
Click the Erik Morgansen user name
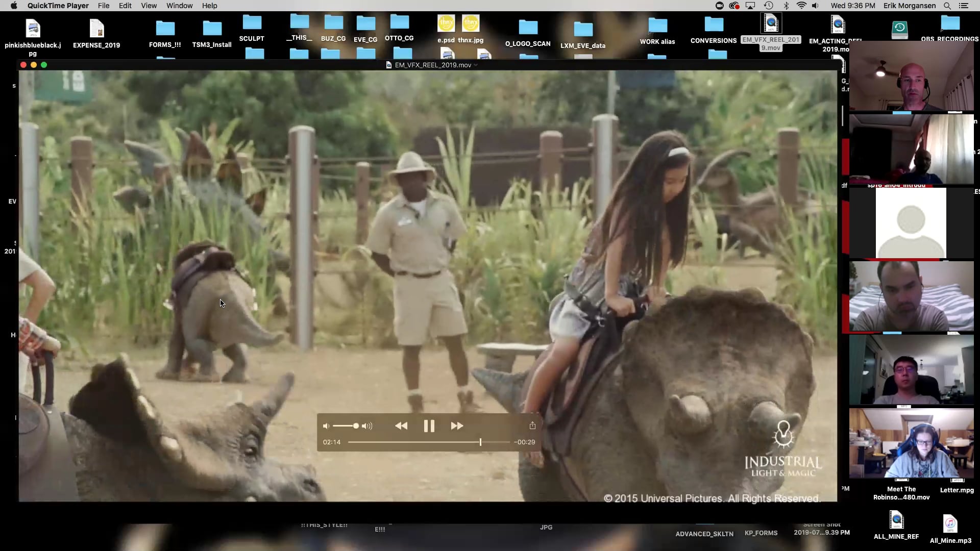[x=910, y=6]
